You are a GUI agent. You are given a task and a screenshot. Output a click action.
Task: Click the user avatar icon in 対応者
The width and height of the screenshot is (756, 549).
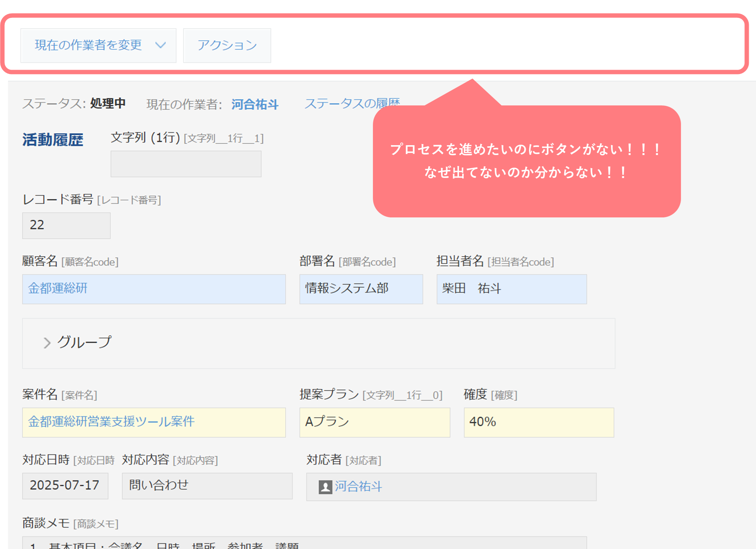point(325,487)
